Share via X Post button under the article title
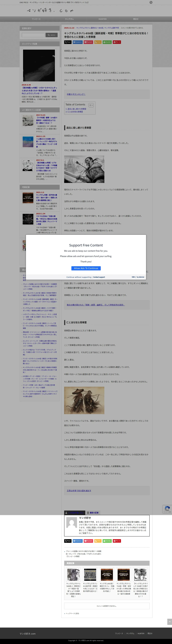Screen dimensions: 172x644 click(x=68, y=42)
